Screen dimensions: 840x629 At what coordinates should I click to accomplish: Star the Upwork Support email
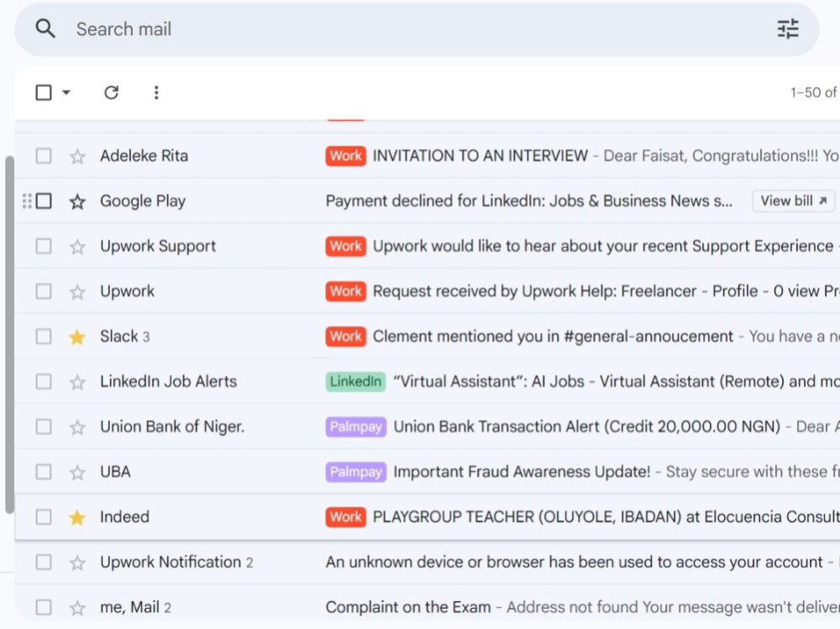coord(77,246)
